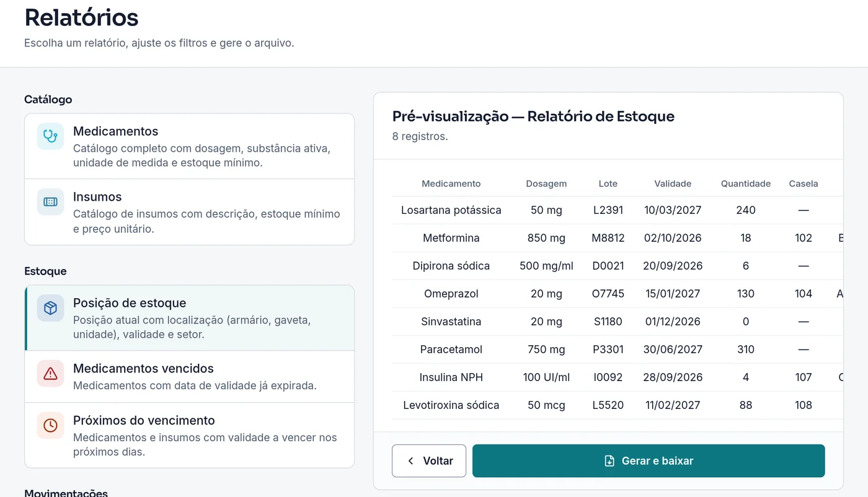
Task: Click the 750 mg dosage cell
Action: tap(546, 350)
